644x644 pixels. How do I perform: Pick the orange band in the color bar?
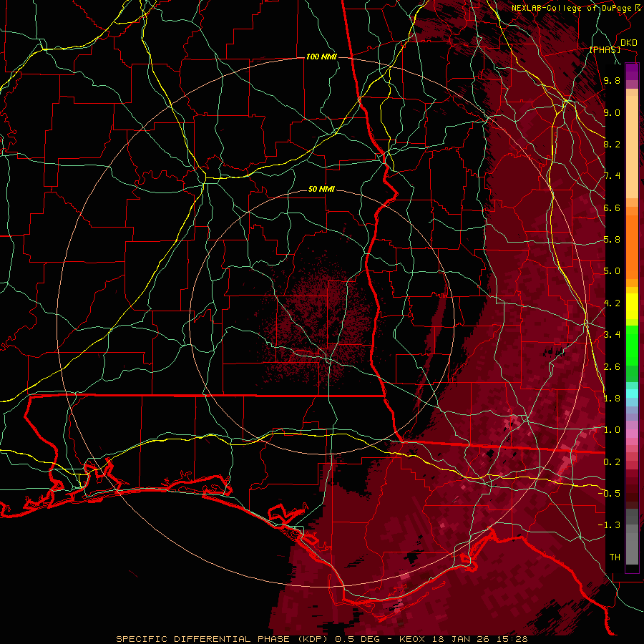pyautogui.click(x=632, y=246)
